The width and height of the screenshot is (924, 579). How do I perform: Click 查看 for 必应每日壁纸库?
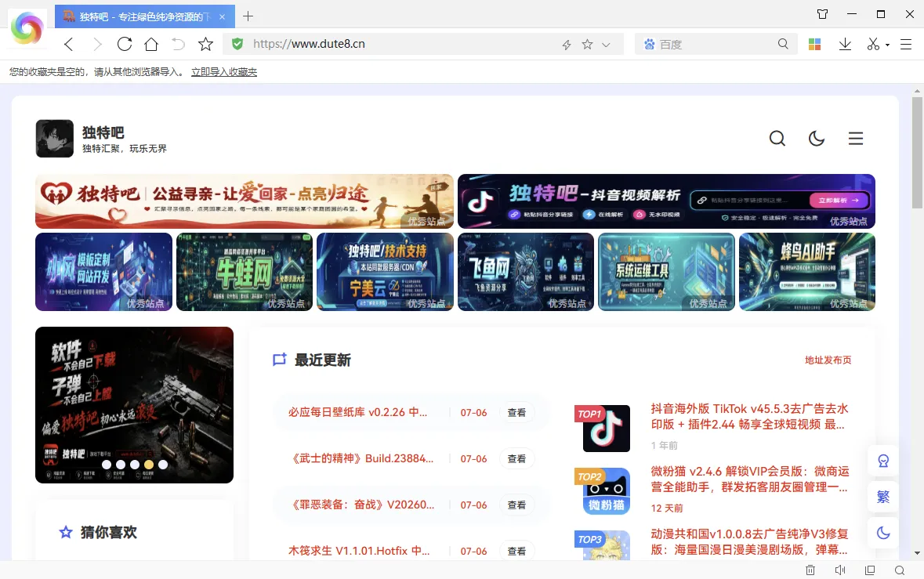[x=516, y=412]
